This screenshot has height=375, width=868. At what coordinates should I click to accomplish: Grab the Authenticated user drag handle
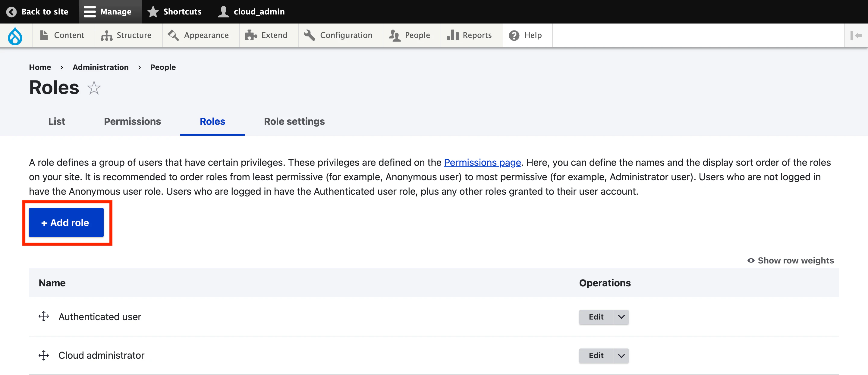(44, 317)
